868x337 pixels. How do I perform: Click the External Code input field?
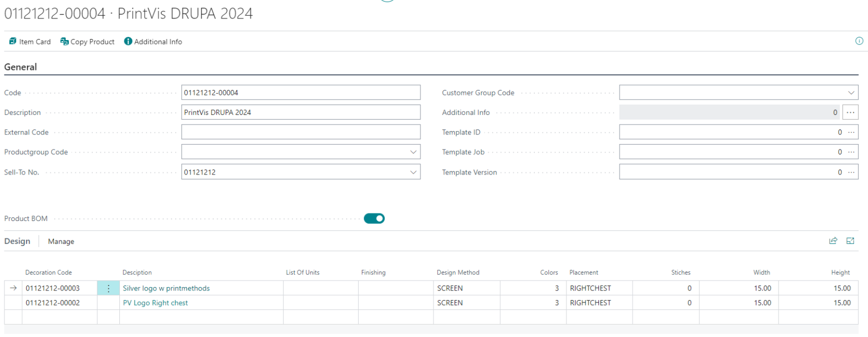click(301, 132)
